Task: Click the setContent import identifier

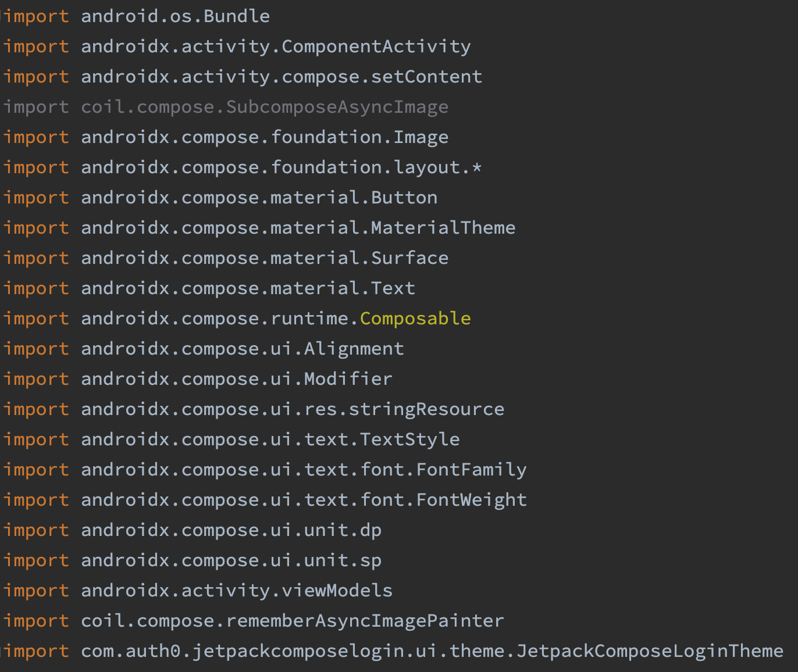Action: [x=426, y=77]
